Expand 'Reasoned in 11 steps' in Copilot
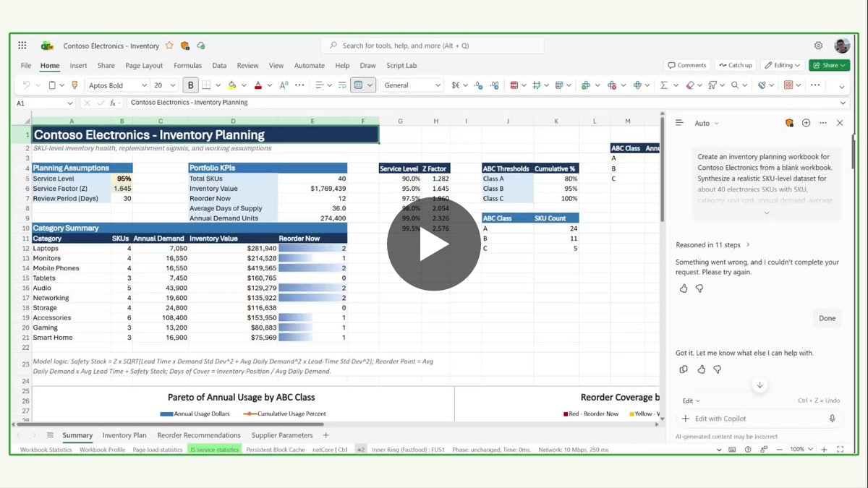Screen dimensions: 868x488 [713, 245]
